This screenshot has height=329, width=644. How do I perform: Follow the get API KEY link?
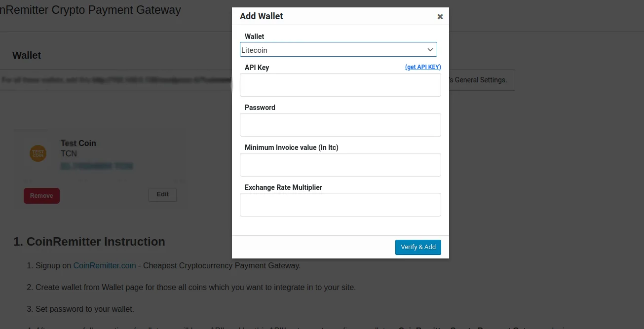tap(423, 67)
